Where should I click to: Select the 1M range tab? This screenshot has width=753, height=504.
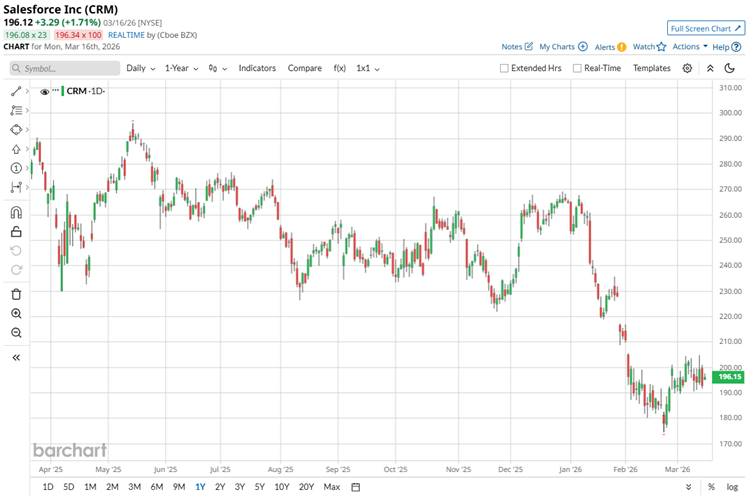pyautogui.click(x=90, y=487)
